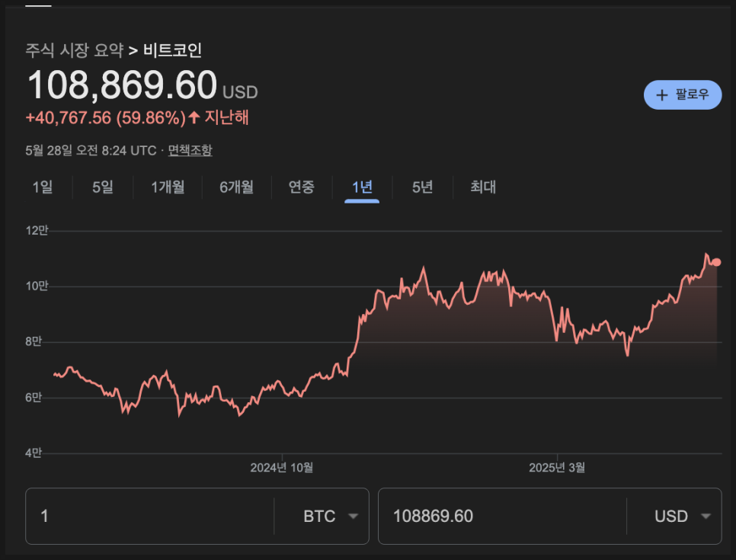The width and height of the screenshot is (736, 560).
Task: Click the +40,767.56 (59.86%) change text
Action: point(106,117)
